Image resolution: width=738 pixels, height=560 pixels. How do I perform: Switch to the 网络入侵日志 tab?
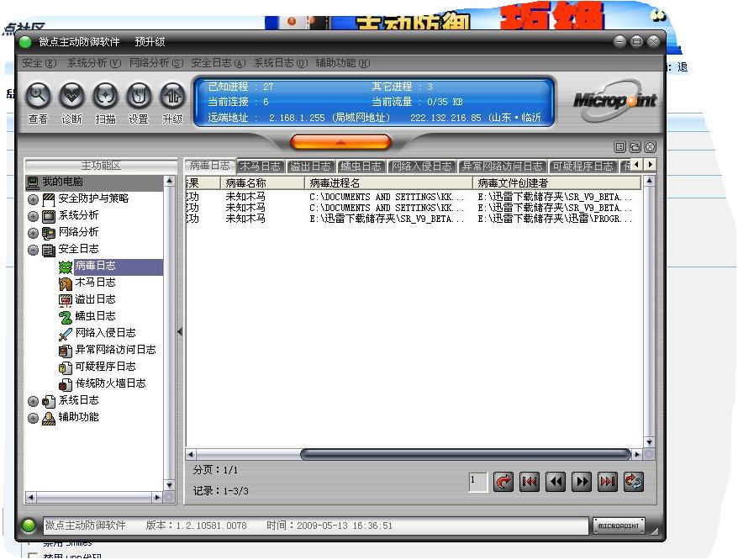[x=422, y=166]
